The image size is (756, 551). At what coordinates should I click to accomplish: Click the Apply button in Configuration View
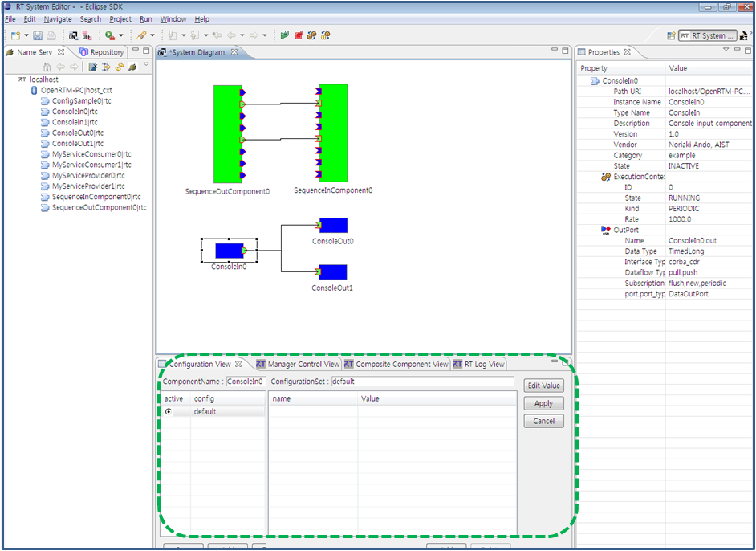click(543, 403)
